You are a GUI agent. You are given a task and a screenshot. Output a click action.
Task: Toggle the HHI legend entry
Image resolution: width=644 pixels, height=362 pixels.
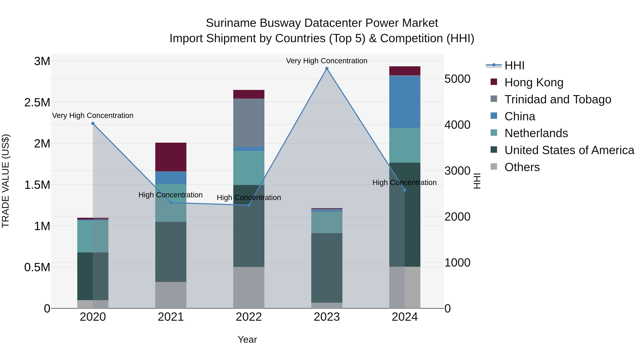tap(505, 65)
